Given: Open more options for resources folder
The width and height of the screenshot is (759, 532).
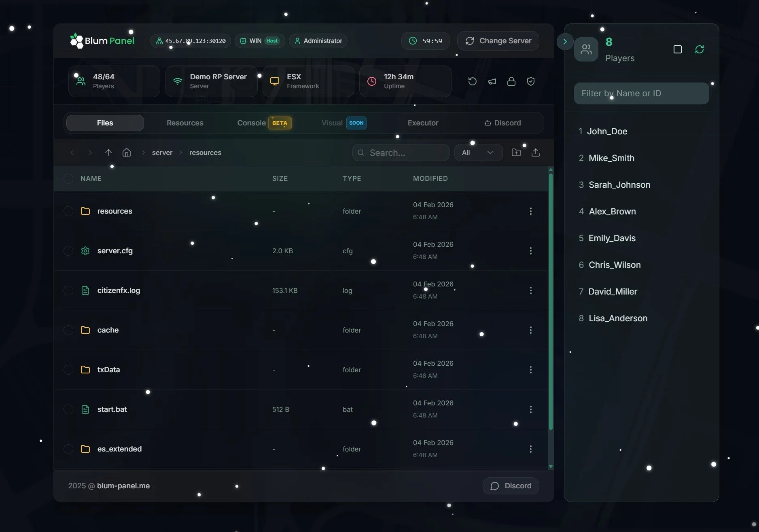Looking at the screenshot, I should pyautogui.click(x=530, y=211).
